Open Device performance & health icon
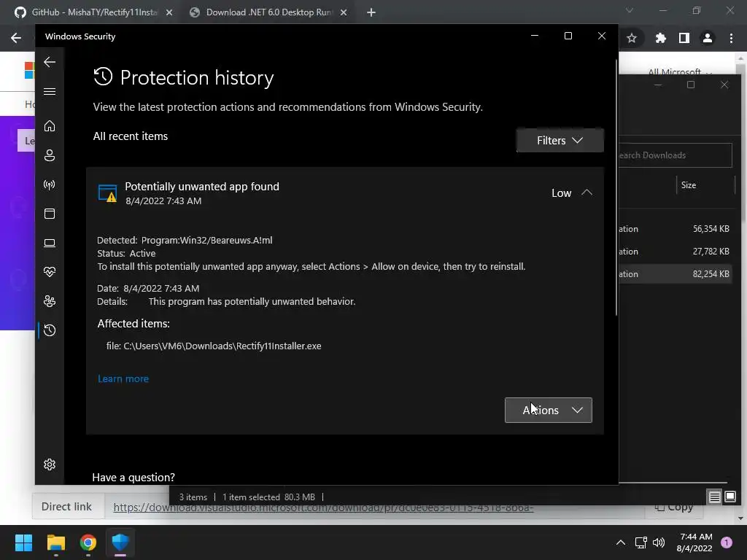This screenshot has width=747, height=560. click(x=50, y=272)
